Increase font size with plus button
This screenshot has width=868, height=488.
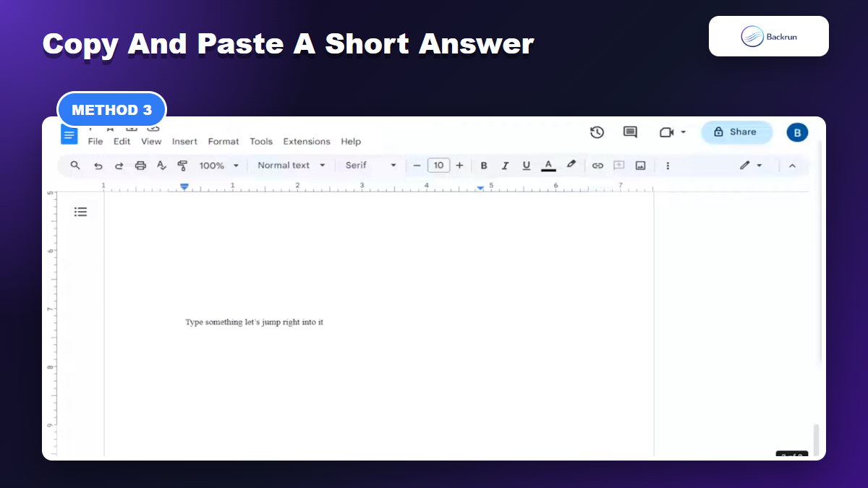point(459,166)
